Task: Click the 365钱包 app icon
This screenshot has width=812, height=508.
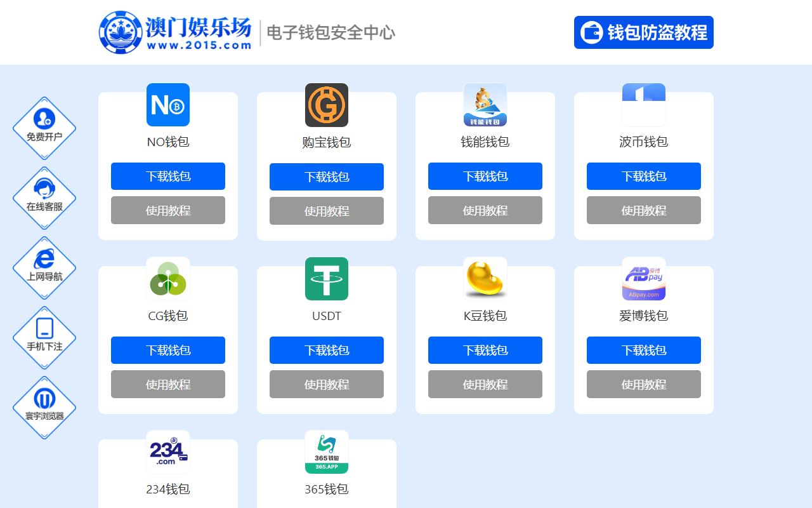Action: tap(327, 452)
